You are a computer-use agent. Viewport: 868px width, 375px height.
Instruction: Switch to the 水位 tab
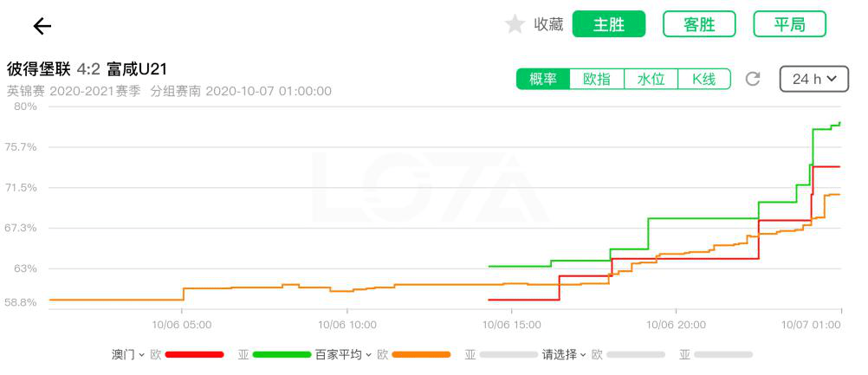pos(651,79)
